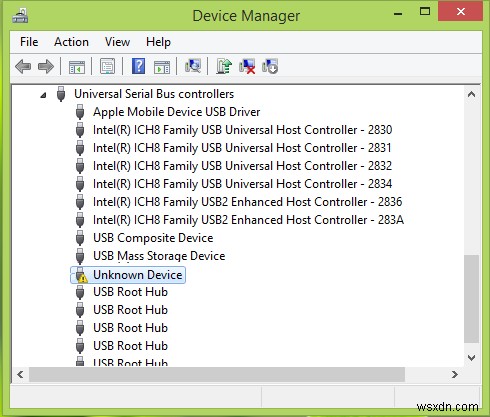
Task: Click the Uninstall device icon with red X
Action: click(x=247, y=66)
